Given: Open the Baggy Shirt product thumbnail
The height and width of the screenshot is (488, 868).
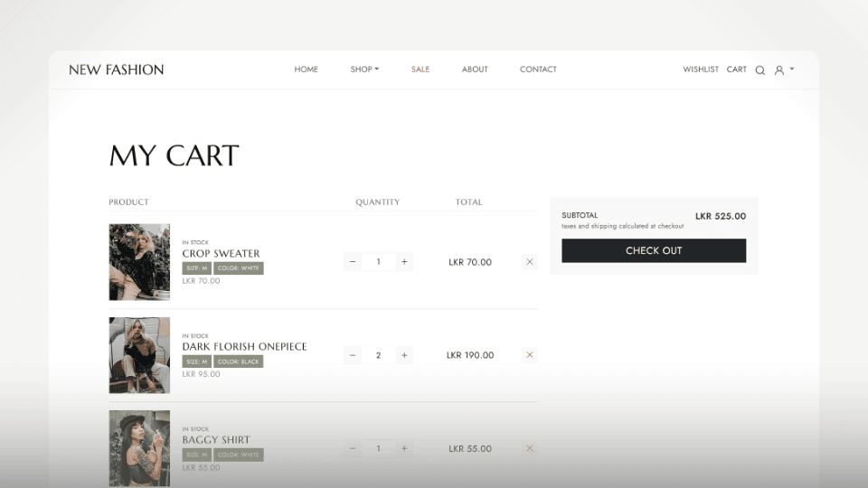Looking at the screenshot, I should tap(139, 448).
